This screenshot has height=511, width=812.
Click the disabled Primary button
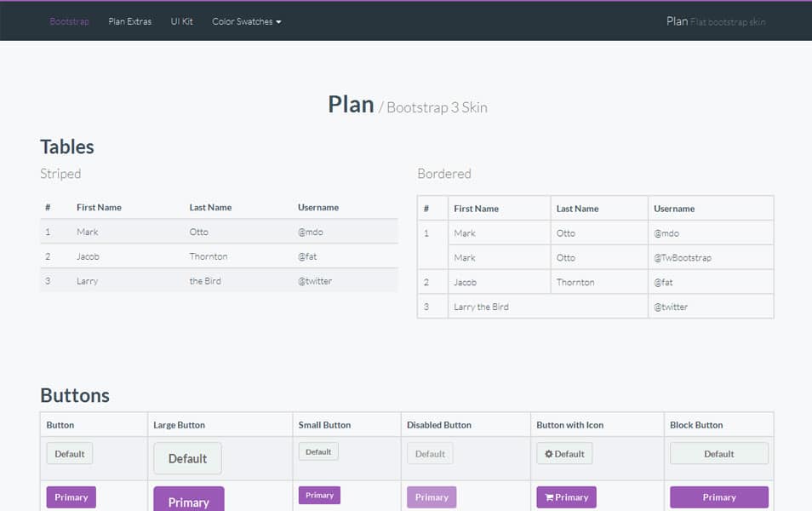click(x=431, y=497)
